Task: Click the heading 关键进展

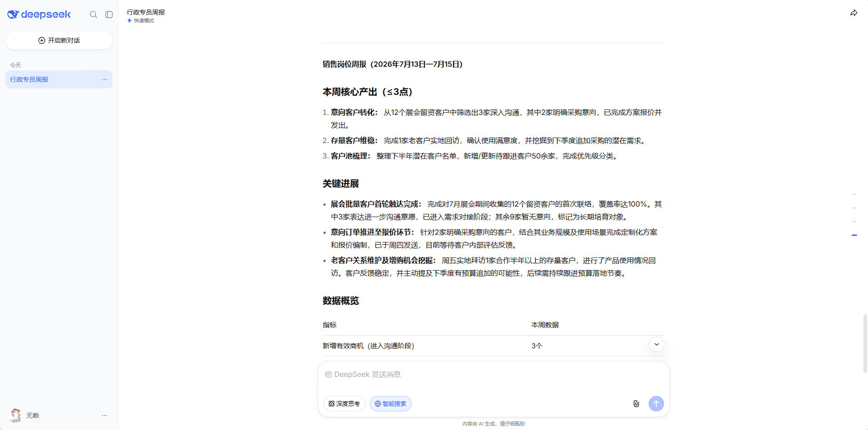Action: [x=341, y=183]
